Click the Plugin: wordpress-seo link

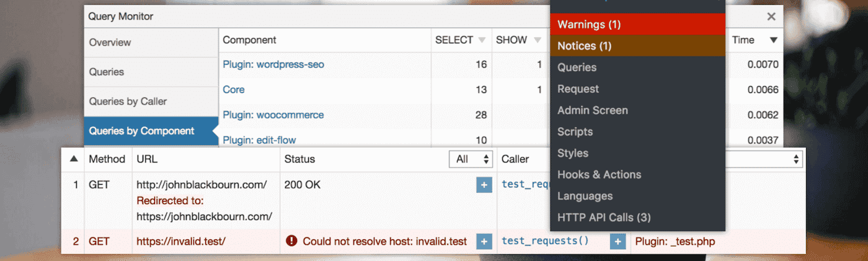point(273,64)
